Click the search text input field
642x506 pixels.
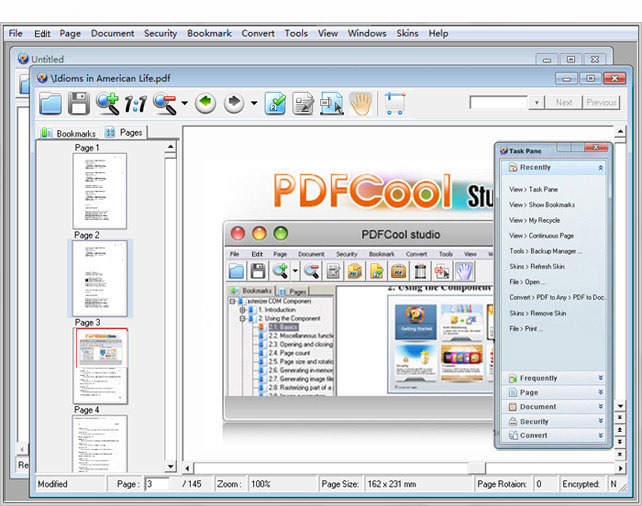coord(499,102)
